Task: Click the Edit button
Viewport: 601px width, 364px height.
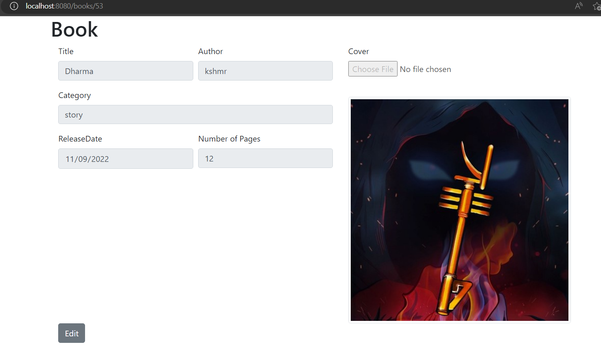Action: pos(72,333)
